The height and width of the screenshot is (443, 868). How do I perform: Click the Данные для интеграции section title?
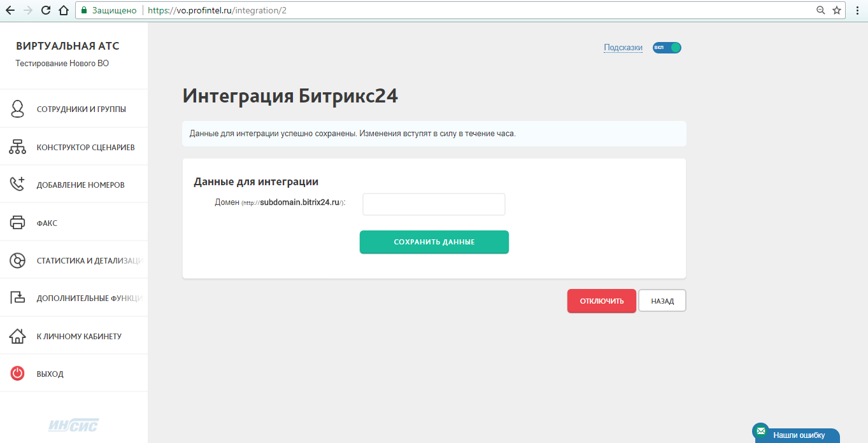(x=256, y=181)
